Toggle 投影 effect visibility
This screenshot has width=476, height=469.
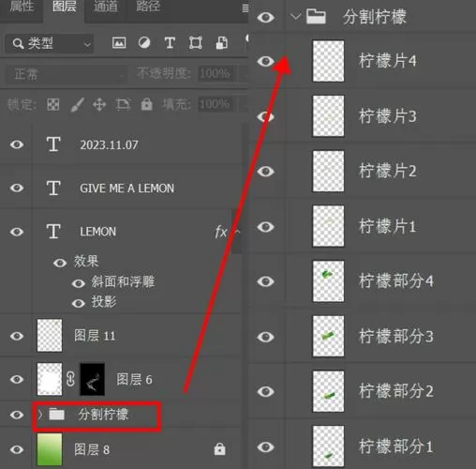[79, 303]
